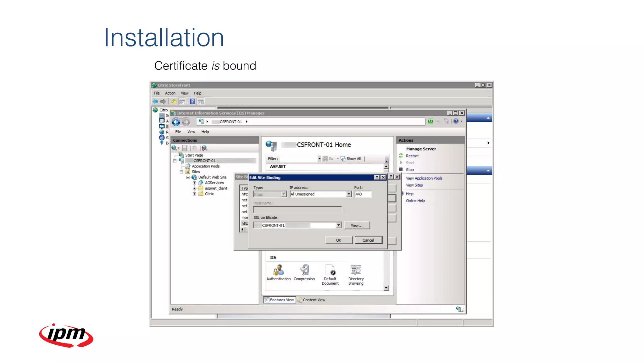Click the Citrix StoreFront toolbar help icon
This screenshot has height=362, width=644.
click(192, 101)
